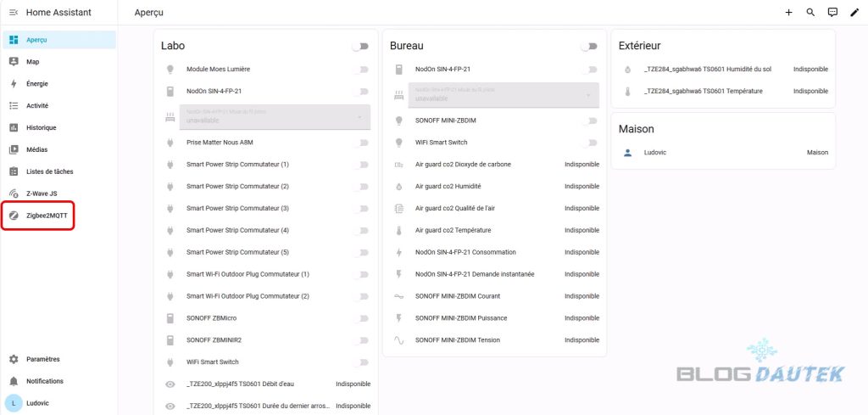The height and width of the screenshot is (415, 868).
Task: Toggle Module Moes Lumière switch
Action: 362,70
